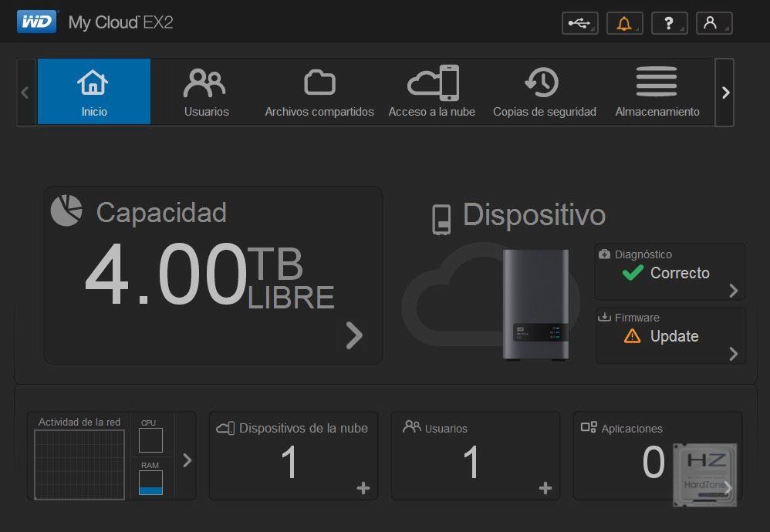
Task: Click the Capacidad pie chart icon
Action: tap(67, 210)
